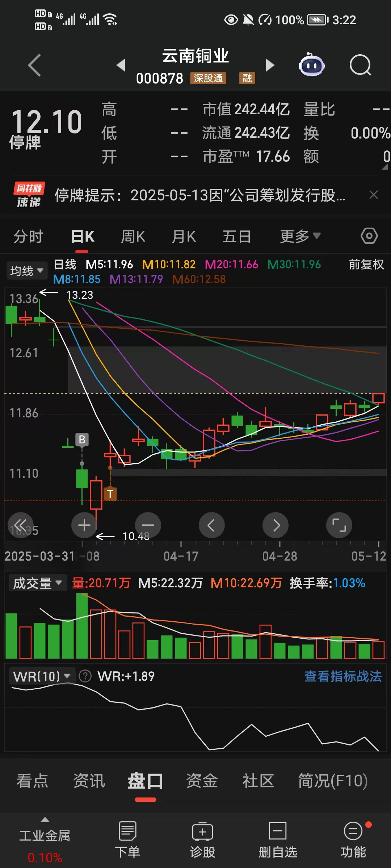
Task: Tap the stock code 000878
Action: 160,78
